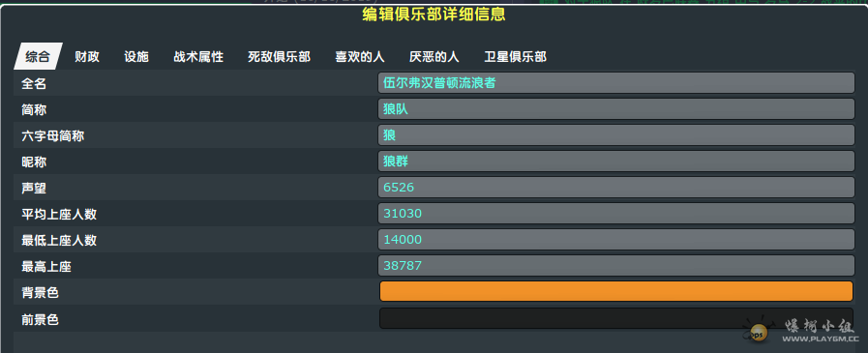
Task: Click the 简称 field showing 狼队
Action: [x=616, y=109]
